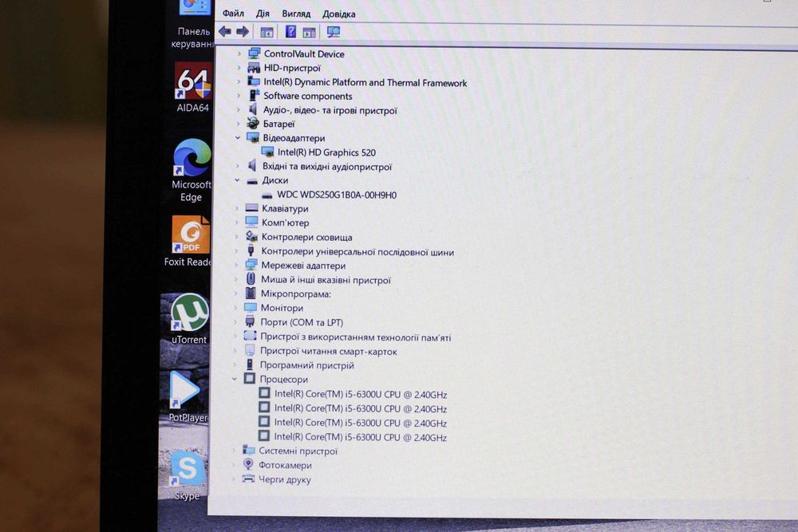
Task: Select the Комп'ютер monitor icon
Action: pyautogui.click(x=252, y=222)
